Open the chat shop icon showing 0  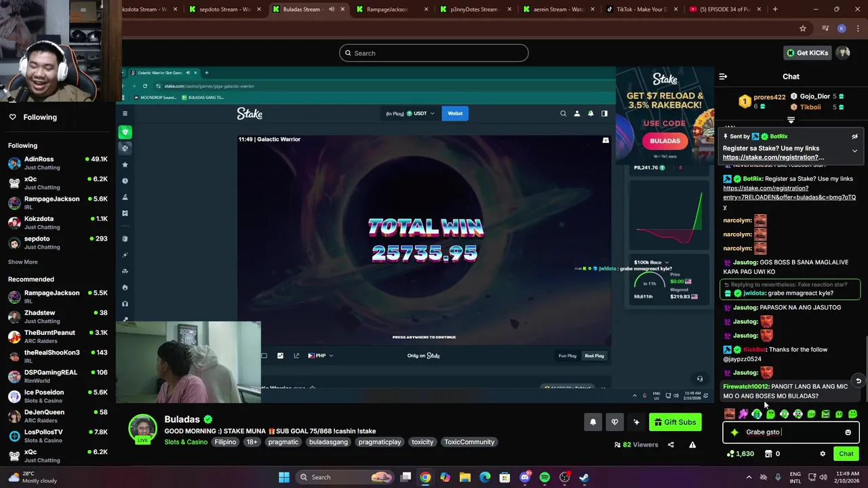(772, 453)
